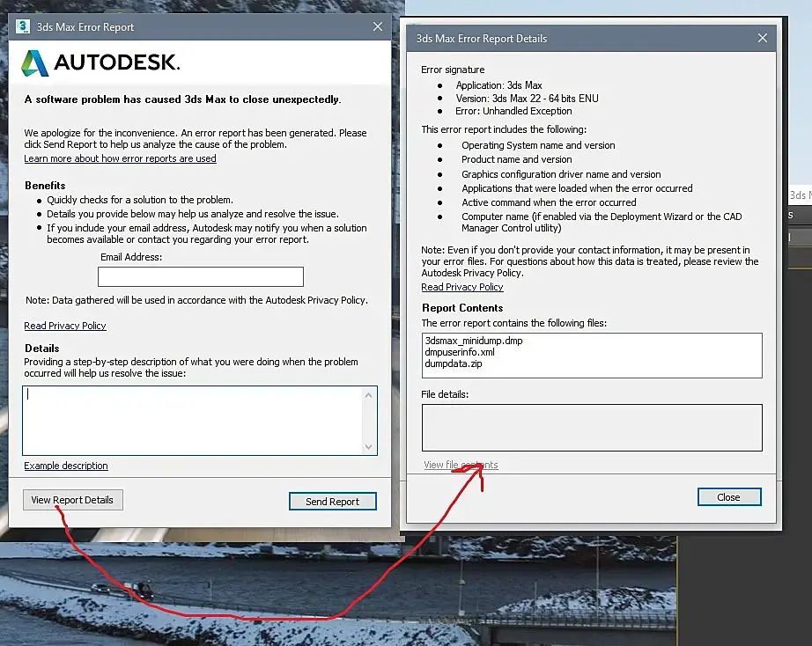Click 'Operating System name and version' item
The image size is (812, 646).
point(539,145)
